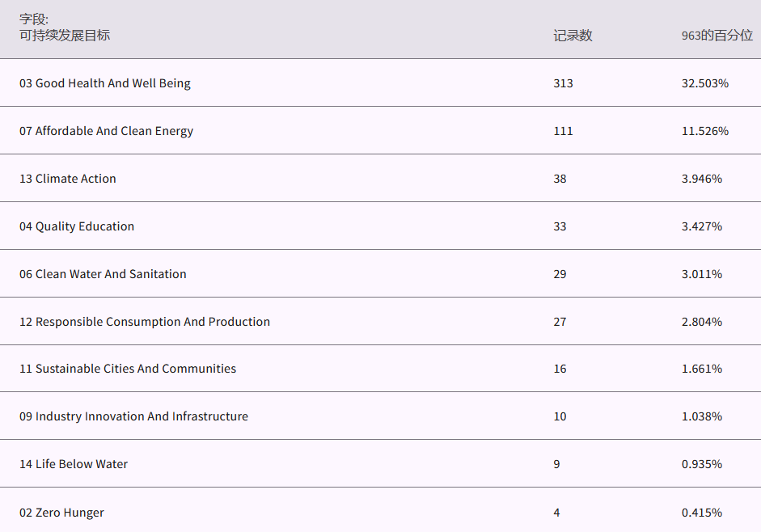Click the 可持续发展目标 field column header
The height and width of the screenshot is (532, 761).
tap(65, 36)
